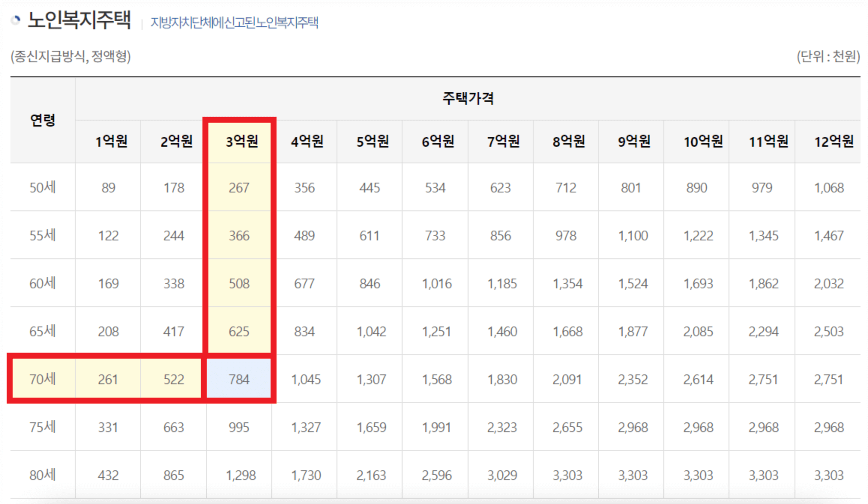Select the 508 cell in the 60세 row
The width and height of the screenshot is (868, 504).
pos(239,283)
